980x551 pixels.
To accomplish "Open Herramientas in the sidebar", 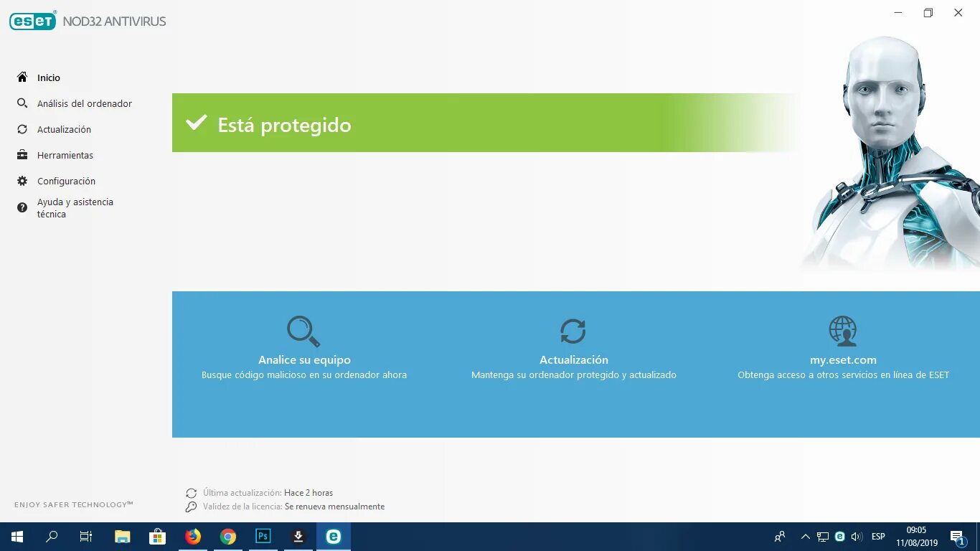I will [65, 155].
